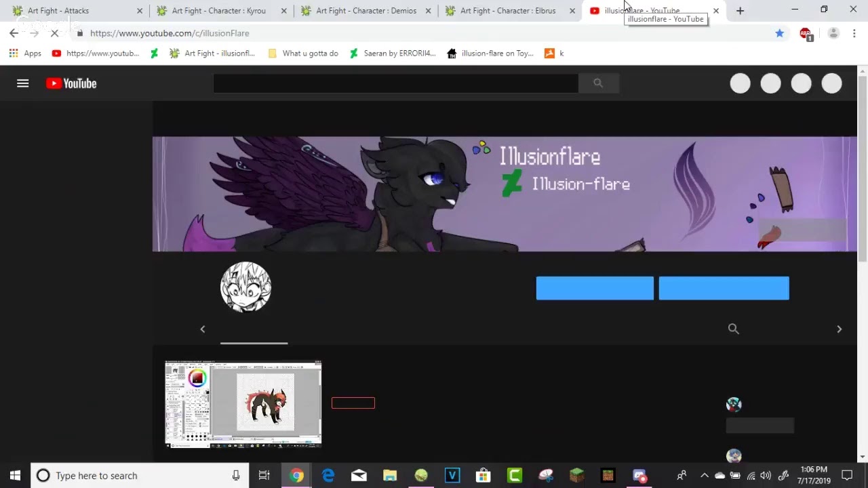Open Mail app from taskbar
The width and height of the screenshot is (868, 488).
[x=359, y=475]
